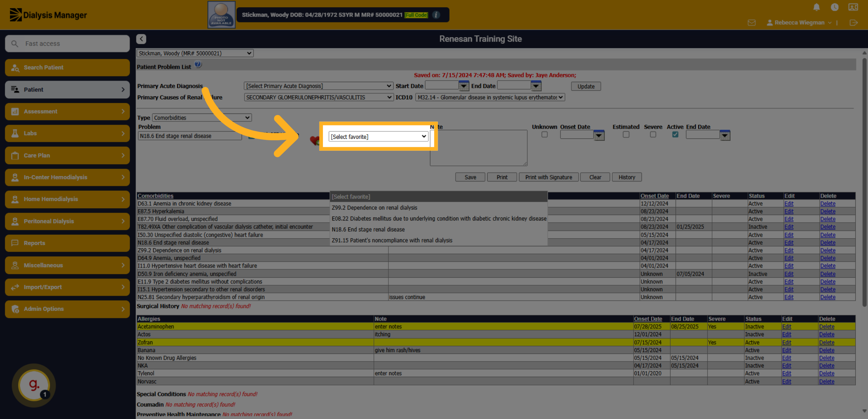The width and height of the screenshot is (868, 419).
Task: Open the contact card icon
Action: pyautogui.click(x=853, y=7)
